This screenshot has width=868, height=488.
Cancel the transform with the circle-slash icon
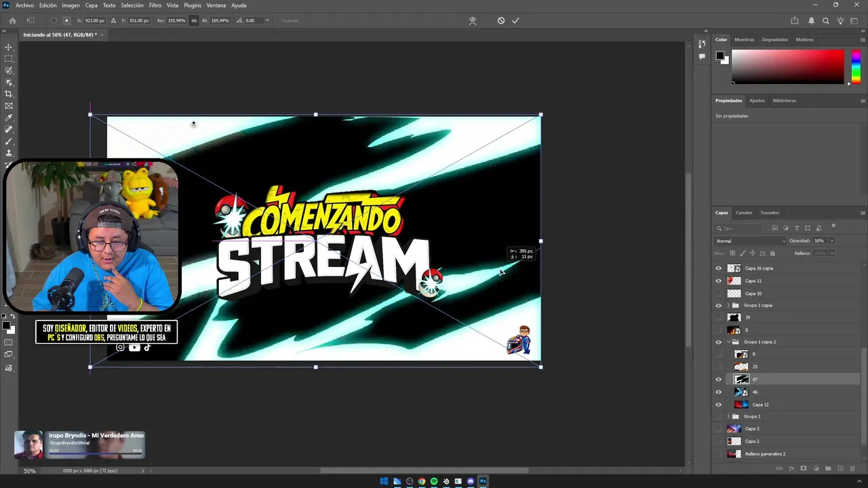click(x=501, y=20)
